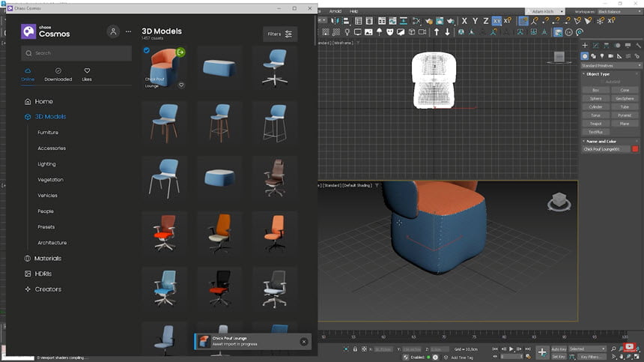Open the Architecture category
The width and height of the screenshot is (644, 362).
click(x=52, y=242)
